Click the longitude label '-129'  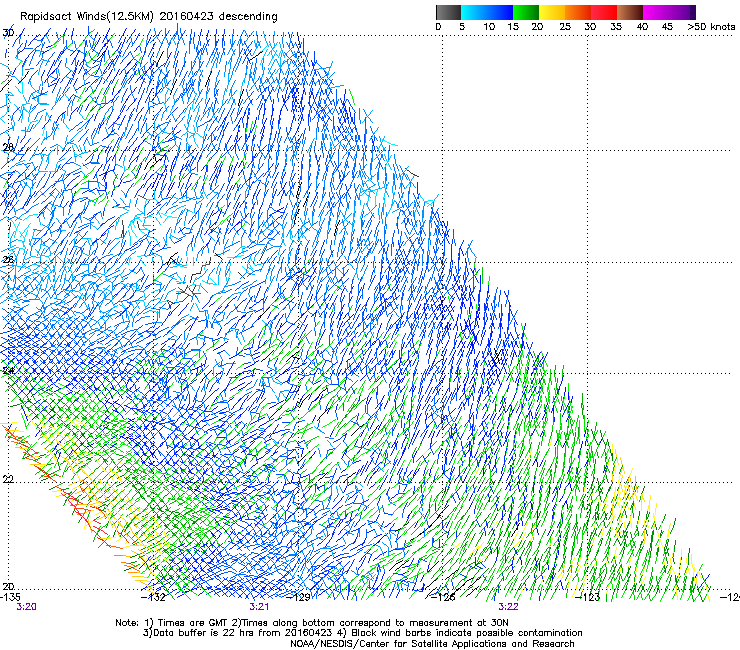(x=298, y=597)
